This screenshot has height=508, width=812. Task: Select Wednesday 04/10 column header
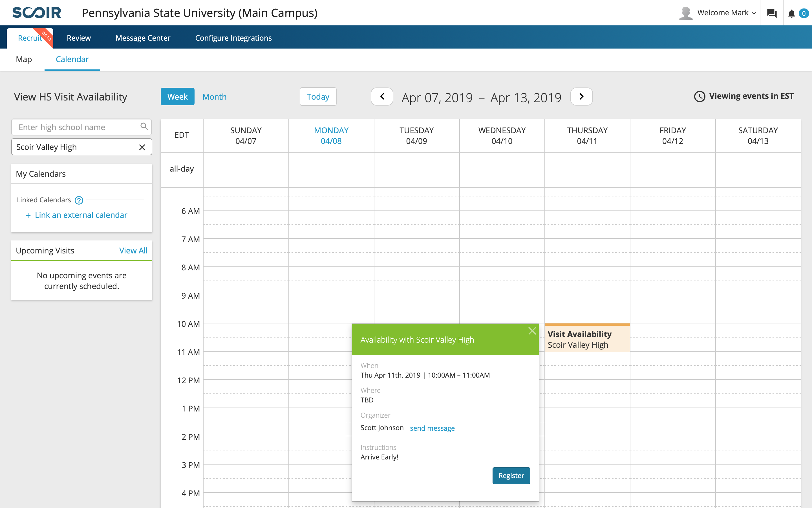coord(502,136)
